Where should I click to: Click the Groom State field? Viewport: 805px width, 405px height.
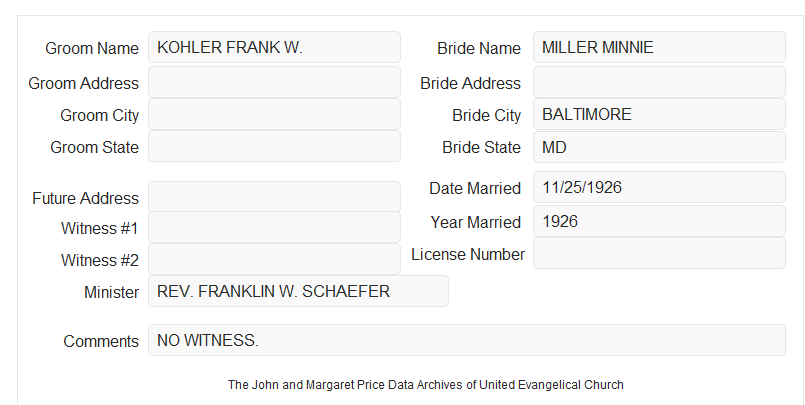[x=274, y=146]
